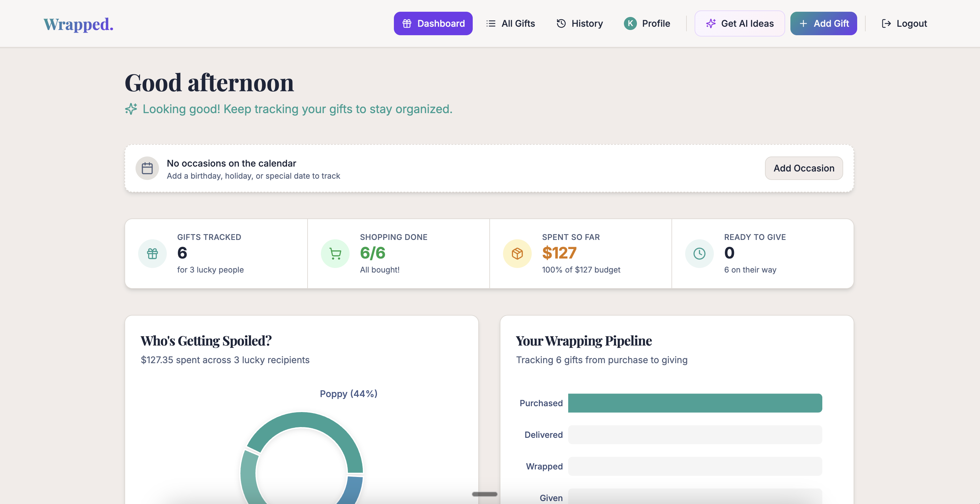This screenshot has width=980, height=504.
Task: Log out using the Logout button
Action: (x=904, y=23)
